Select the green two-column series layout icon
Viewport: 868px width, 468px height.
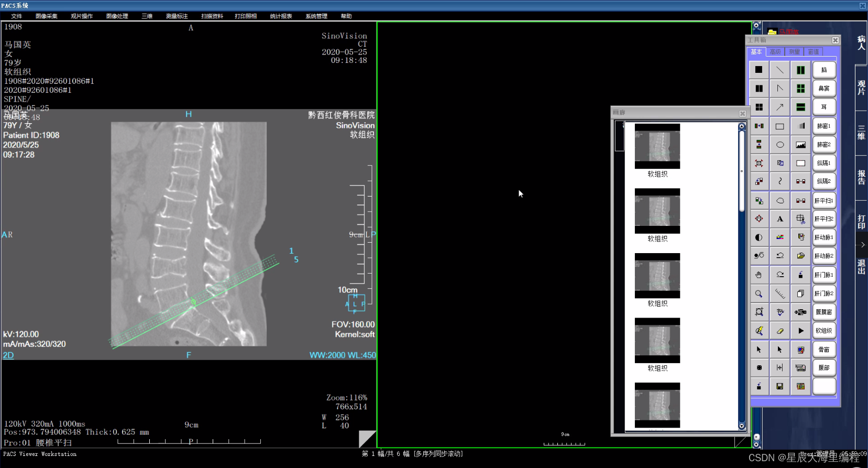pos(800,70)
